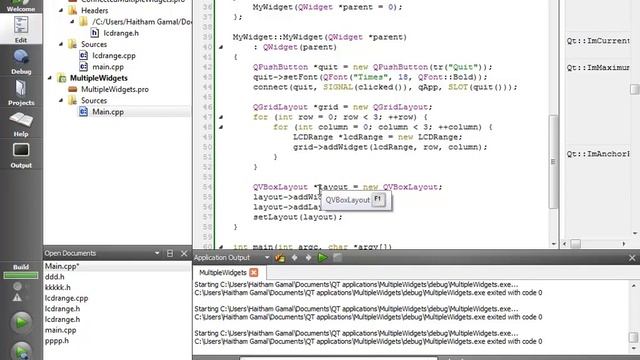Fold the outer for loop at line 47
This screenshot has width=640, height=360.
[x=220, y=117]
